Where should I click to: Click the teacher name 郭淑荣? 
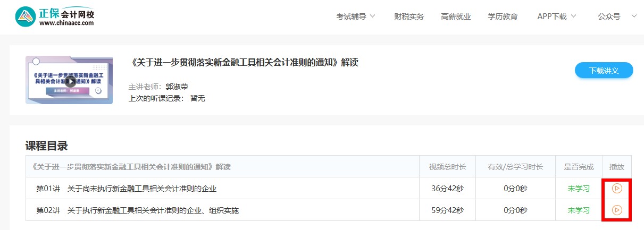(177, 87)
